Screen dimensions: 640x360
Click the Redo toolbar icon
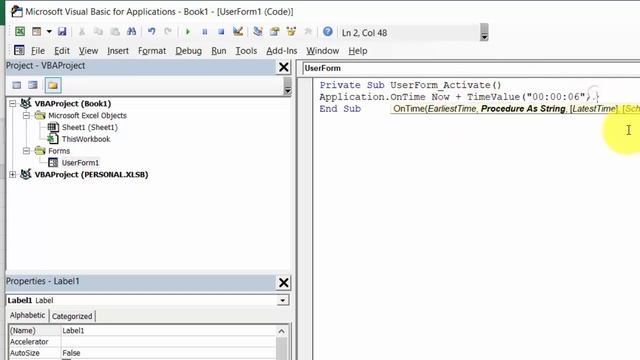point(168,31)
